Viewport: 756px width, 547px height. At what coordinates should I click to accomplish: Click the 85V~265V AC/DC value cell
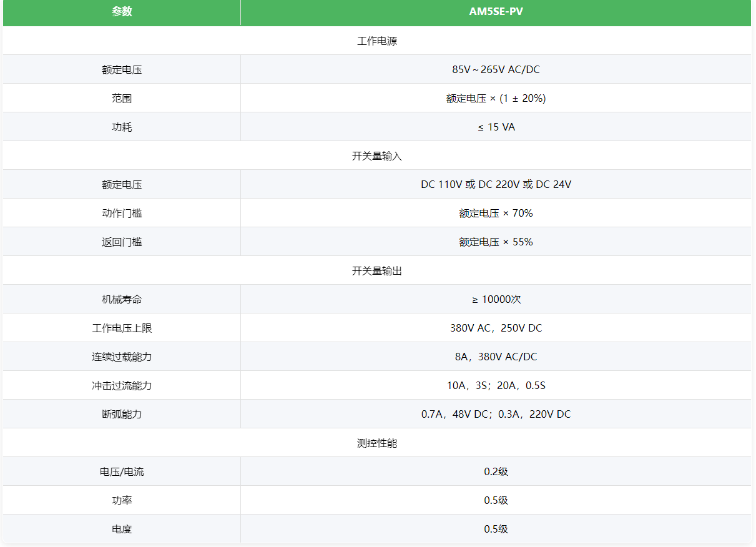click(x=496, y=69)
